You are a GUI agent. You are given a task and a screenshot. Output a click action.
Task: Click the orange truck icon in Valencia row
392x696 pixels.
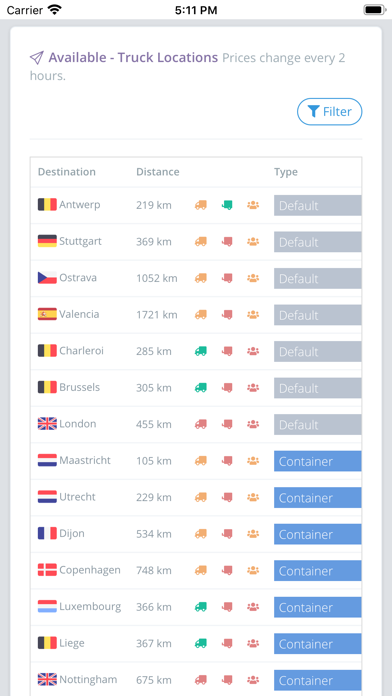pyautogui.click(x=201, y=315)
